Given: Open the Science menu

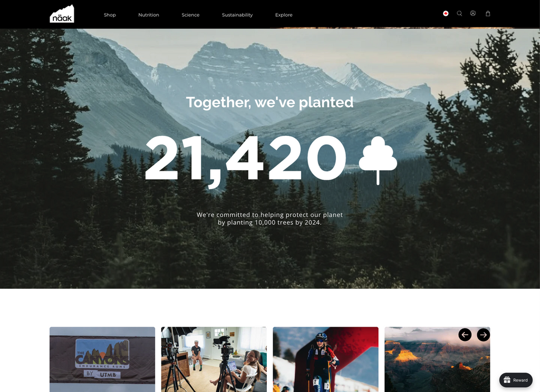Looking at the screenshot, I should (190, 15).
